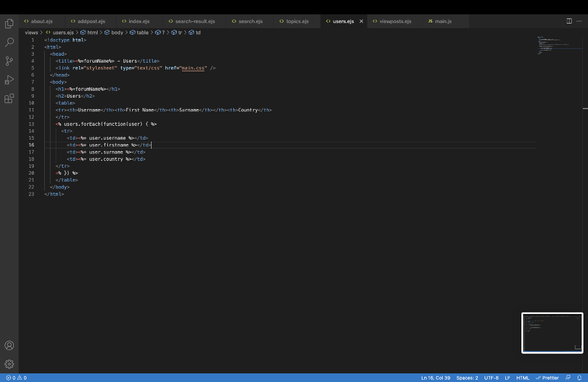Click the table header row line
588x382 pixels.
(164, 110)
